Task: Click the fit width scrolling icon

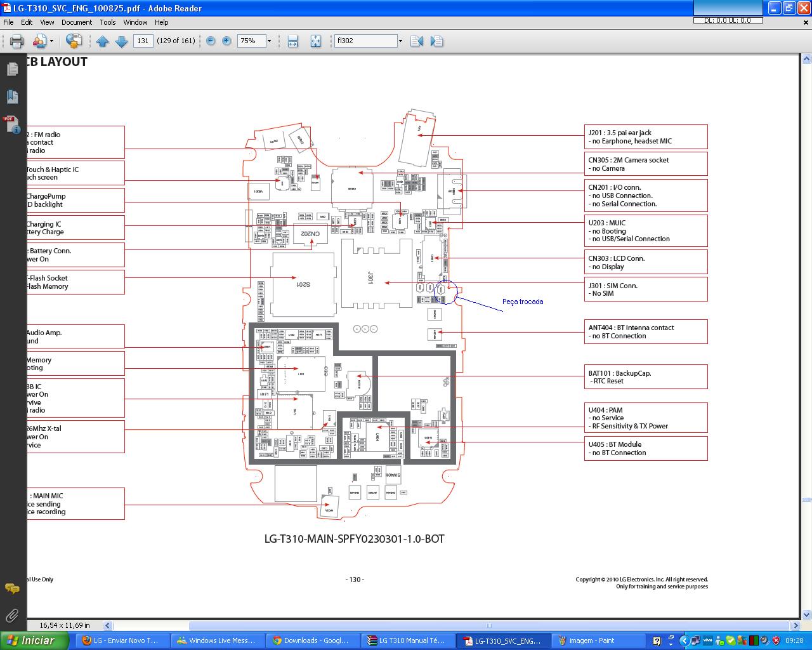Action: [292, 41]
